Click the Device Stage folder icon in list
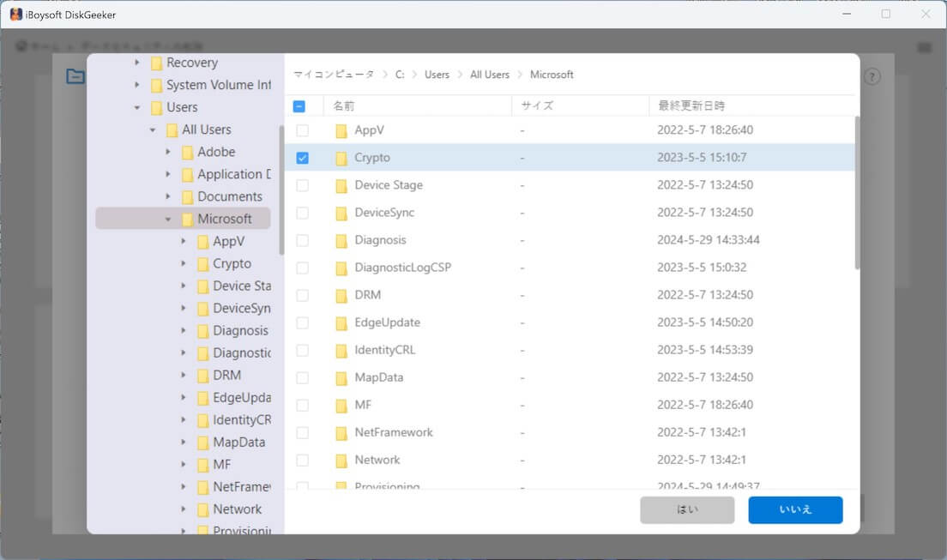 341,185
